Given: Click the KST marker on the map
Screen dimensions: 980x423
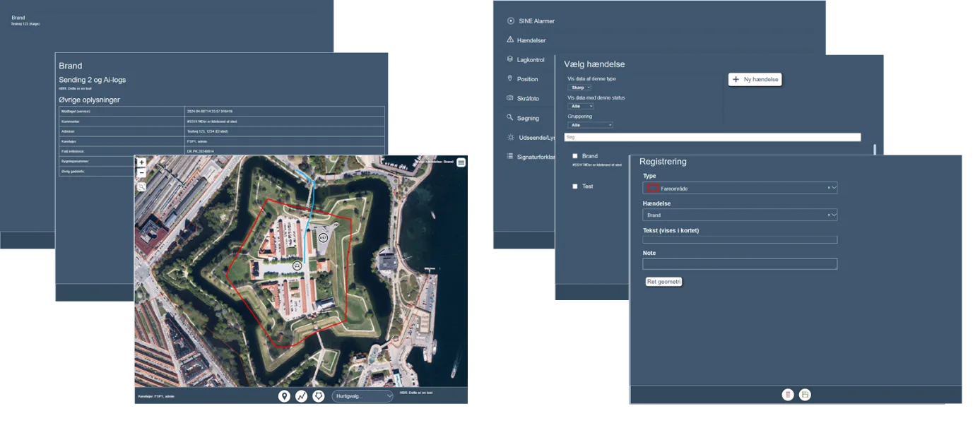Looking at the screenshot, I should pyautogui.click(x=323, y=238).
